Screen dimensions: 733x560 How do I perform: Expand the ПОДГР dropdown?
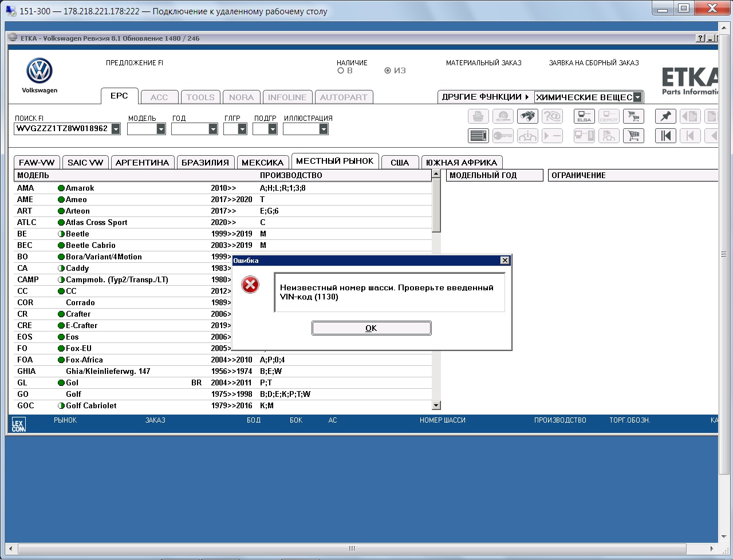click(x=273, y=129)
